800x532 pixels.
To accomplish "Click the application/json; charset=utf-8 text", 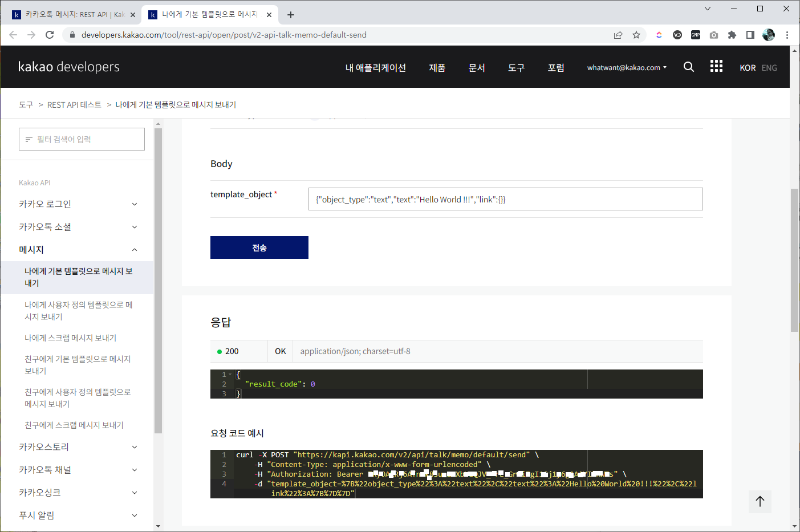I will pyautogui.click(x=355, y=351).
